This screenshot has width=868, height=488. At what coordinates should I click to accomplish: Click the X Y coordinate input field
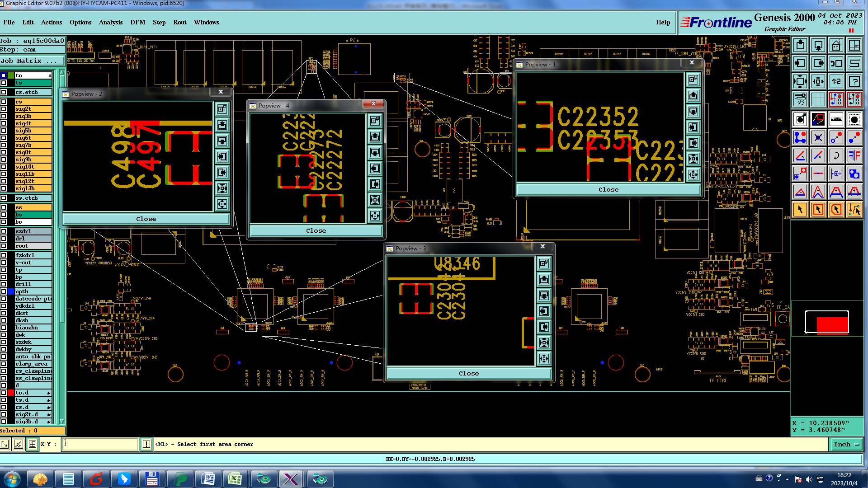click(100, 444)
